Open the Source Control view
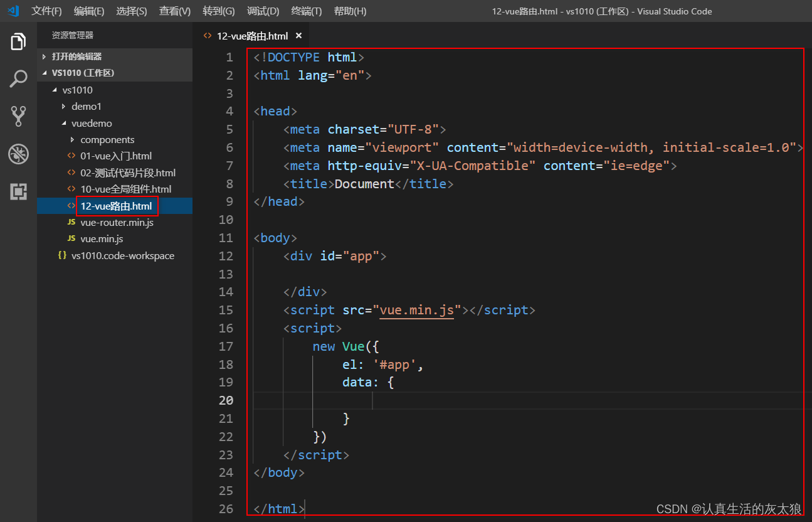The width and height of the screenshot is (812, 522). pos(18,116)
